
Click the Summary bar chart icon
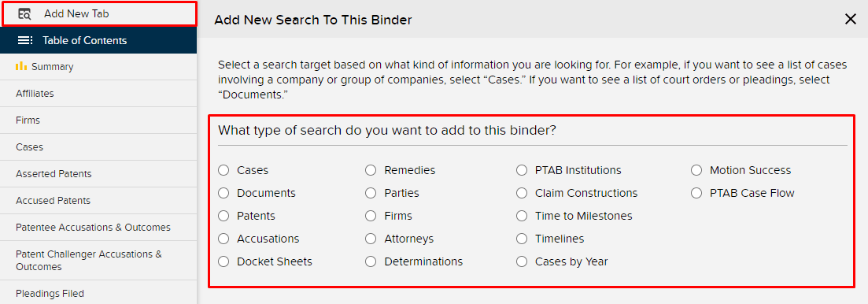pyautogui.click(x=21, y=66)
